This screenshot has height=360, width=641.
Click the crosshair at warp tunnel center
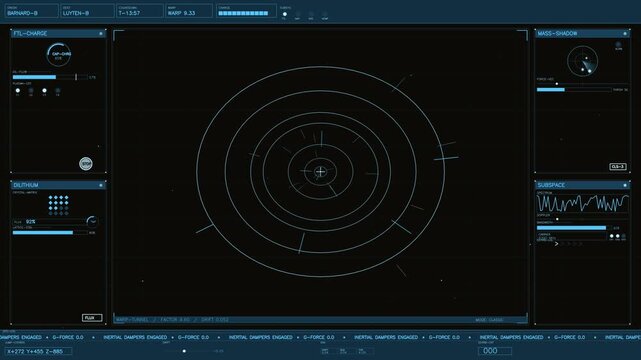pos(320,172)
